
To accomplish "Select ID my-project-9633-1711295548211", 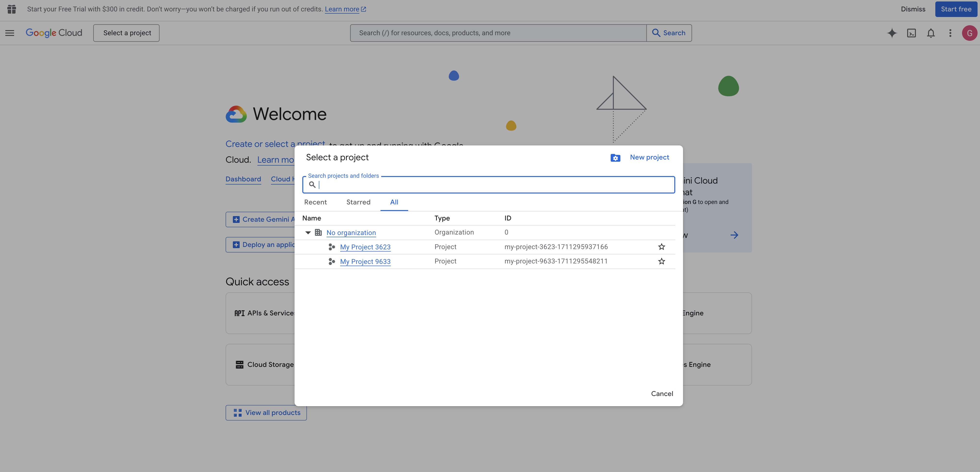I will pos(556,261).
